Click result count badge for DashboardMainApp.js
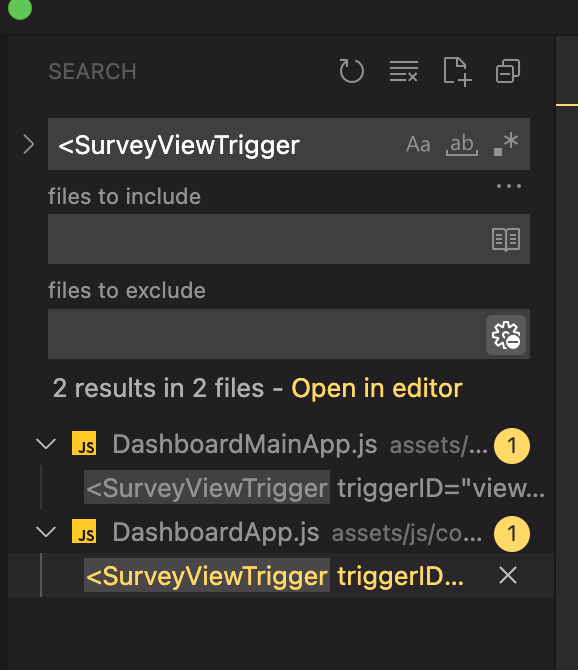Image resolution: width=578 pixels, height=670 pixels. [512, 446]
